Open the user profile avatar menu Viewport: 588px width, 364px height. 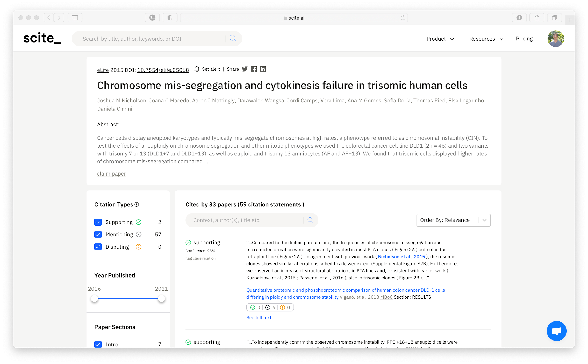coord(556,39)
